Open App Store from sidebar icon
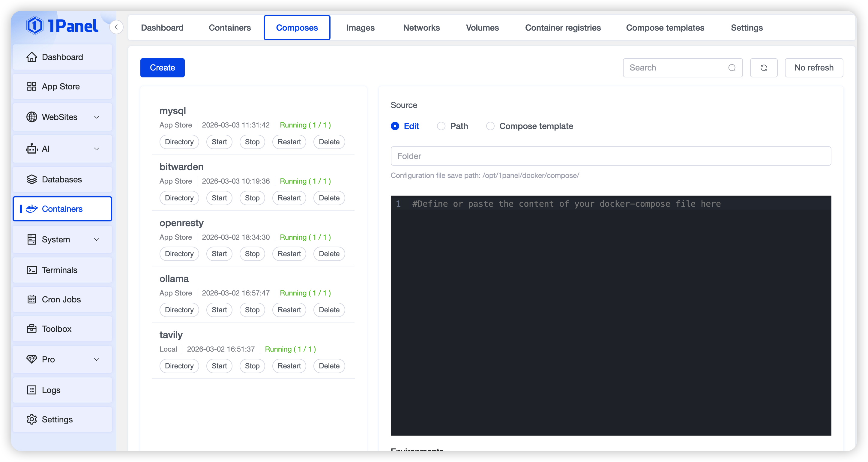868x462 pixels. click(x=32, y=87)
